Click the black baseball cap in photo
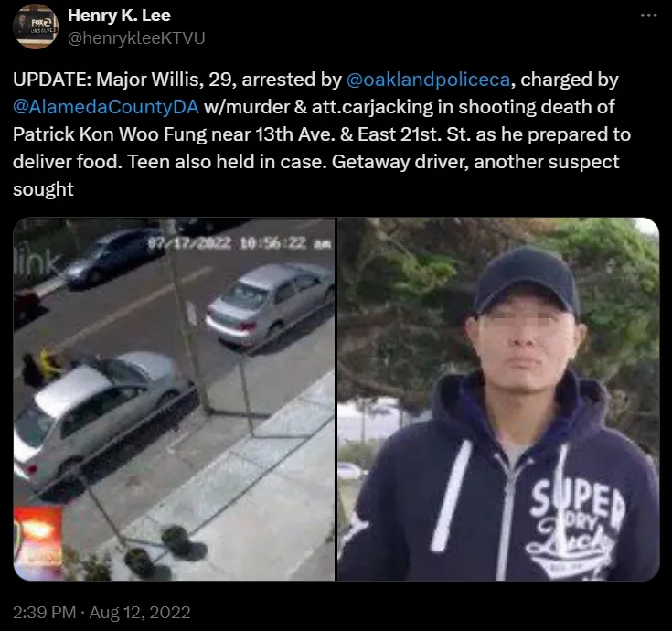This screenshot has height=631, width=672. (528, 281)
